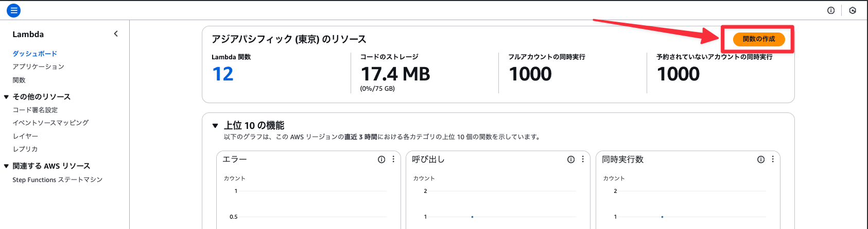Collapse the Lambda sidebar with the chevron
This screenshot has width=868, height=229.
(116, 34)
